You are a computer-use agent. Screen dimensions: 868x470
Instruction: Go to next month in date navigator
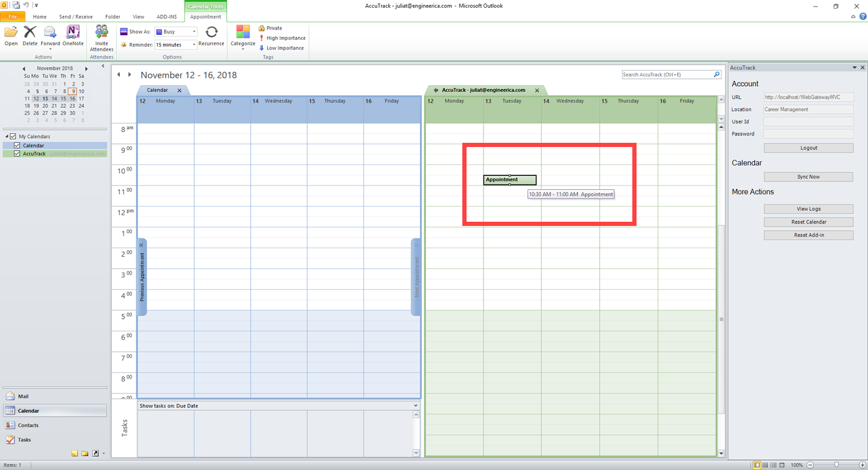(86, 69)
